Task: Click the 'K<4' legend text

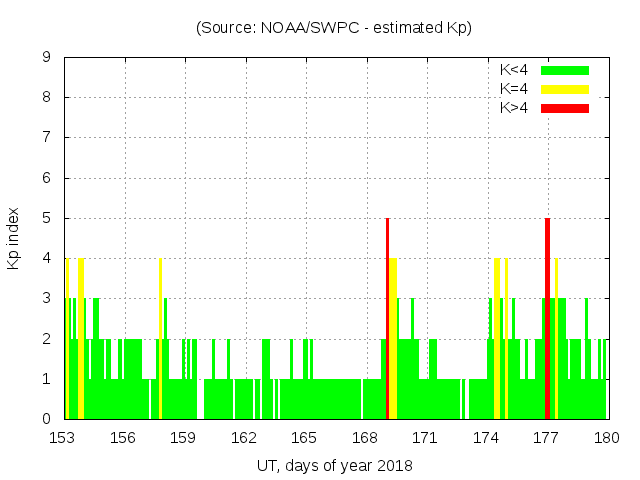Action: pyautogui.click(x=514, y=70)
